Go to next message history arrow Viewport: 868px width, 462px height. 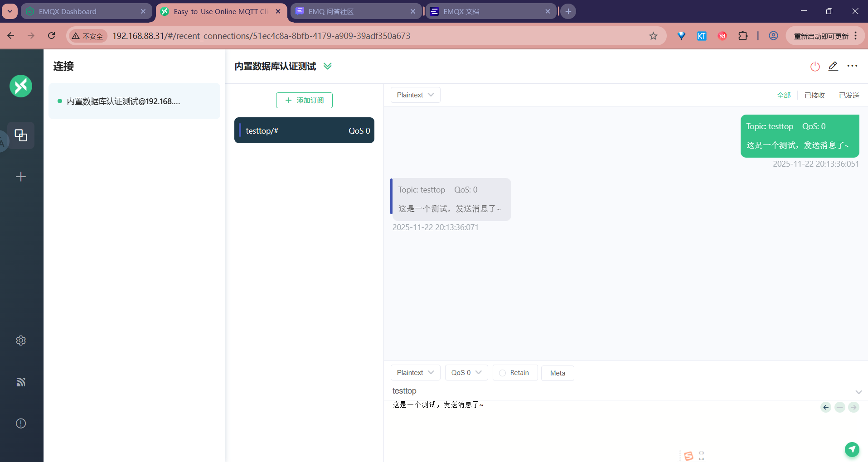pyautogui.click(x=853, y=407)
